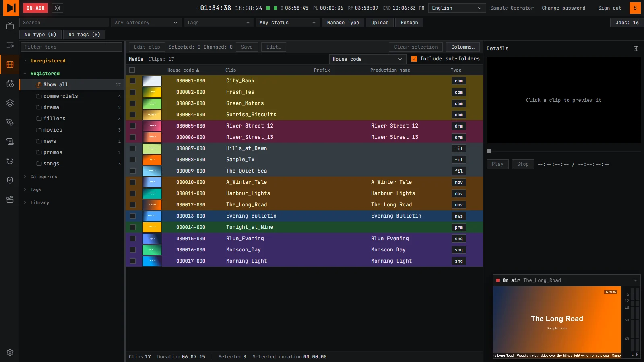Click the orange user avatar S
The height and width of the screenshot is (362, 644).
[635, 8]
